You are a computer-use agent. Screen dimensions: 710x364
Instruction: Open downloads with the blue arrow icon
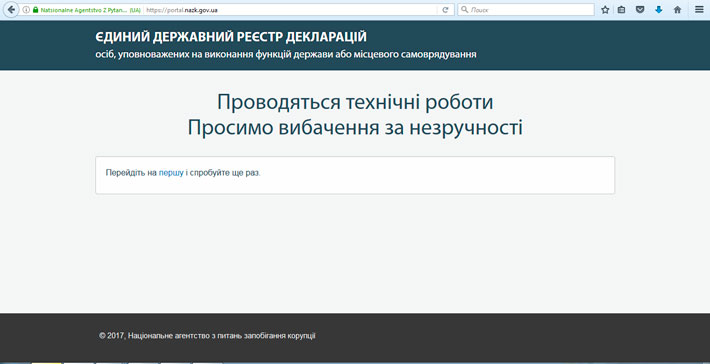[659, 10]
